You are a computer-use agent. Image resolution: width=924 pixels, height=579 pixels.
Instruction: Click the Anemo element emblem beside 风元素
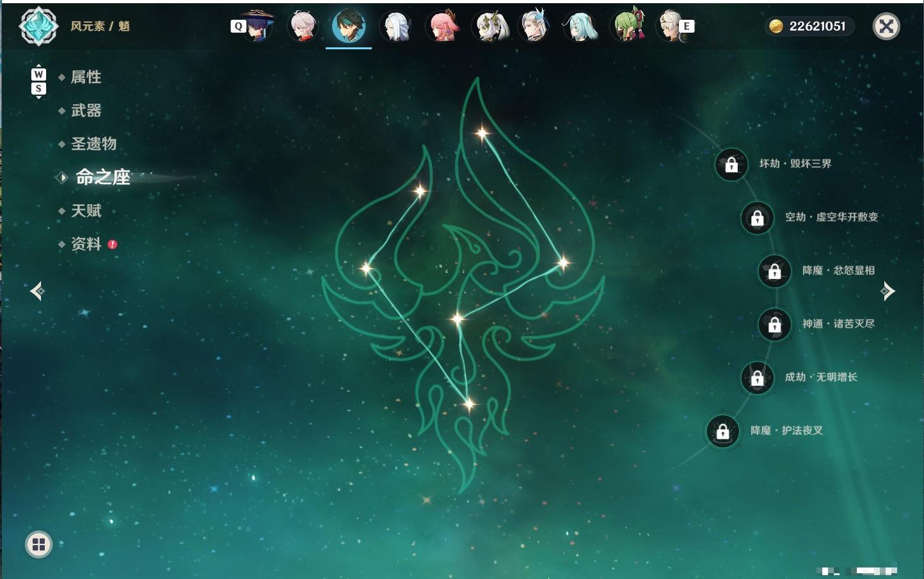[x=38, y=26]
